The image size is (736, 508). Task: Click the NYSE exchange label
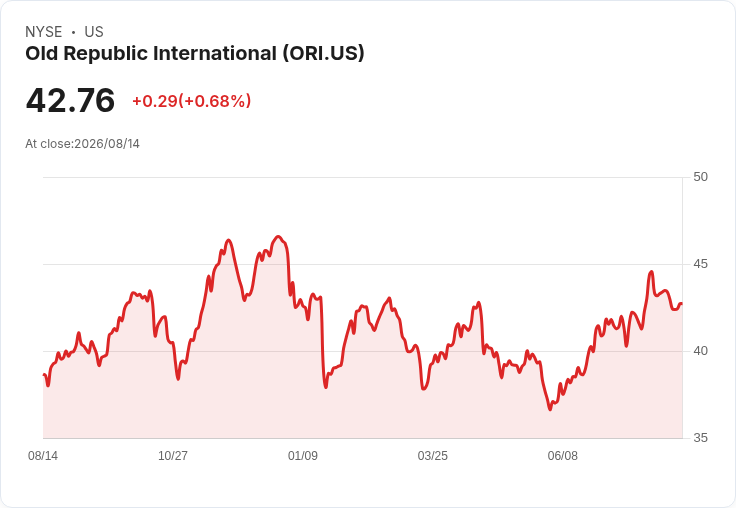tap(44, 32)
